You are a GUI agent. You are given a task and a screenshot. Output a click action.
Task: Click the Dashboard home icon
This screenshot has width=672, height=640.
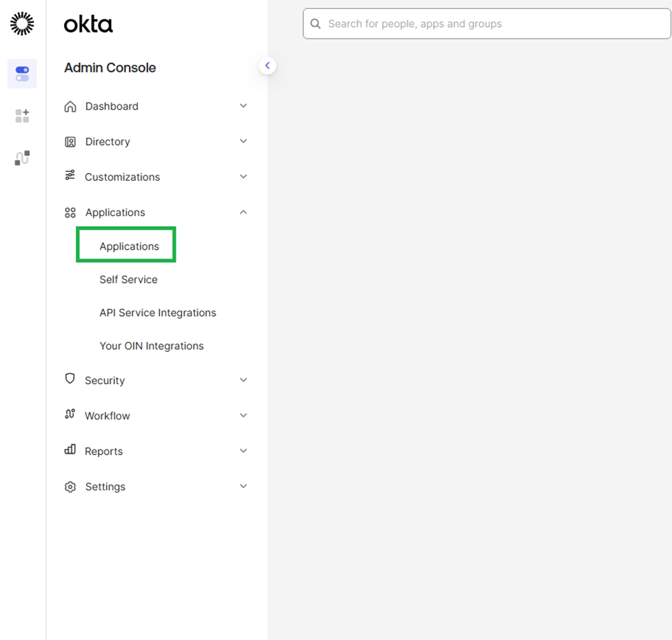pyautogui.click(x=70, y=106)
